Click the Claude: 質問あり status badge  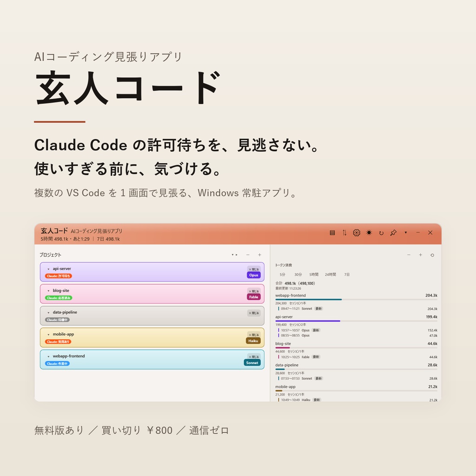58,342
